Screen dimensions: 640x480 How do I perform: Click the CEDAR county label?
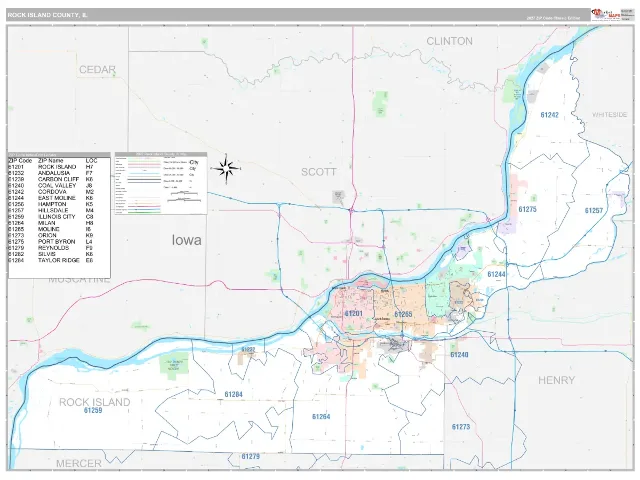pyautogui.click(x=97, y=70)
